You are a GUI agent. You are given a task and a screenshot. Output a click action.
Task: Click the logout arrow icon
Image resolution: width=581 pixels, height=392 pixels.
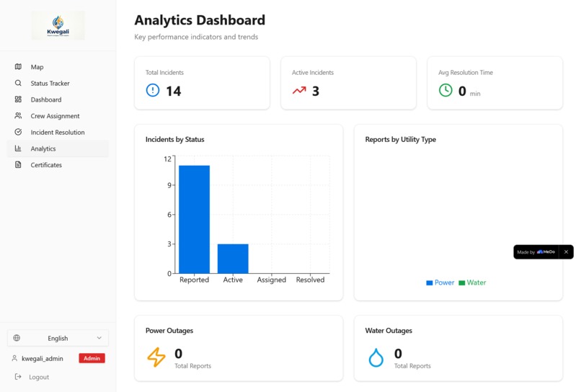(x=18, y=377)
